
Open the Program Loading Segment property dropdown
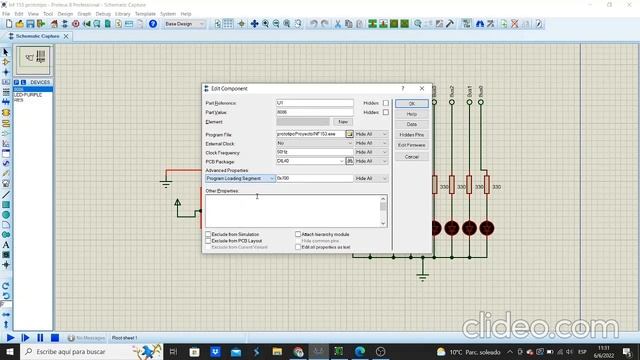240,178
